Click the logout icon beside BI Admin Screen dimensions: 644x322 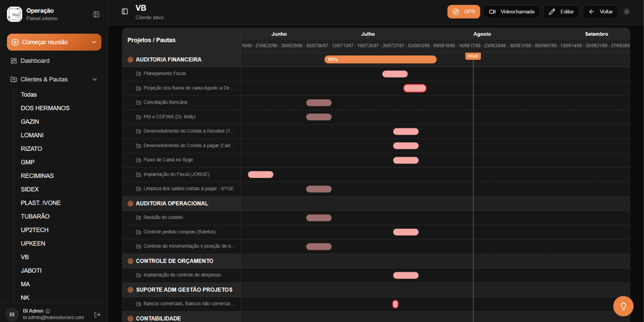(x=97, y=314)
